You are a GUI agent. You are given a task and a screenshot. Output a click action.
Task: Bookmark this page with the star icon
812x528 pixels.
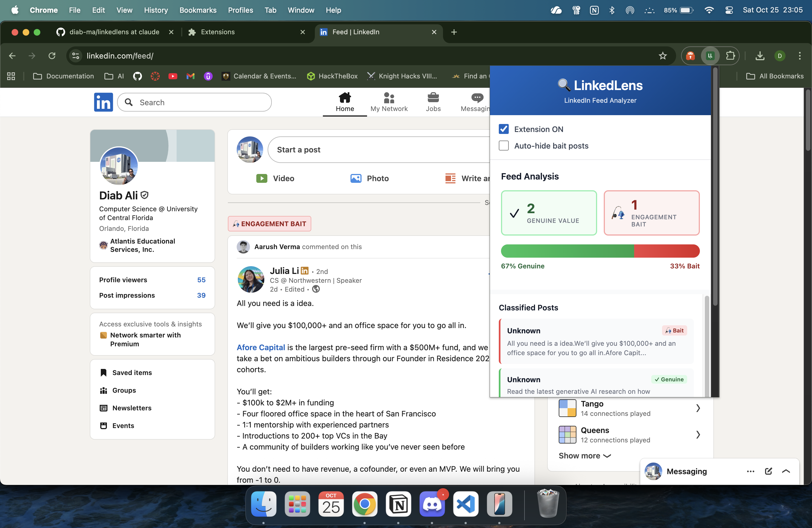click(x=663, y=56)
